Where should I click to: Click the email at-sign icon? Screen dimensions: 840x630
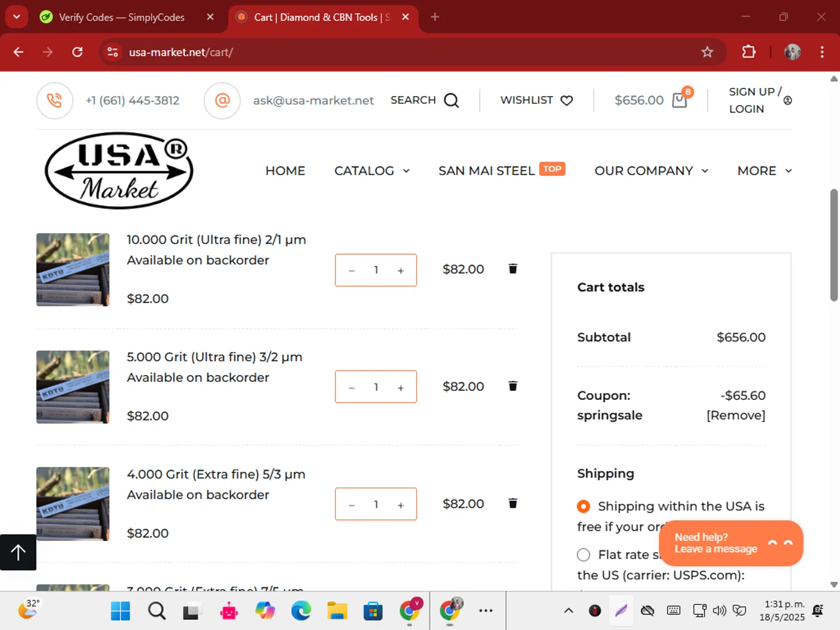pyautogui.click(x=222, y=101)
